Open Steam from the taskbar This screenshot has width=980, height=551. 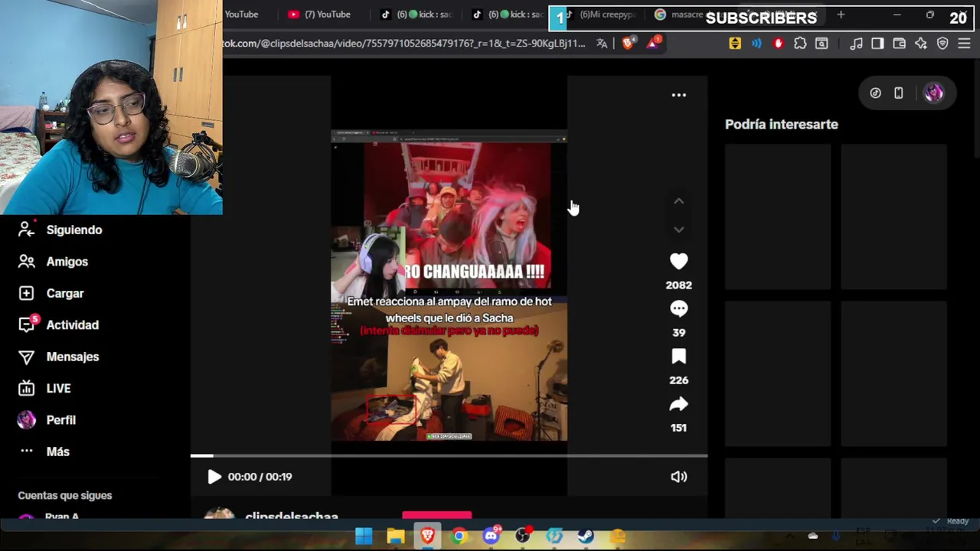[x=586, y=536]
